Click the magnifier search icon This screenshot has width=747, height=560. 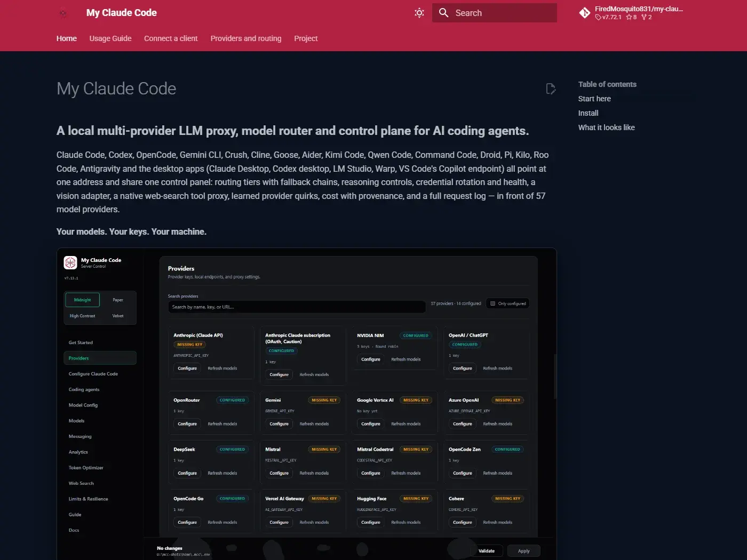(x=443, y=13)
